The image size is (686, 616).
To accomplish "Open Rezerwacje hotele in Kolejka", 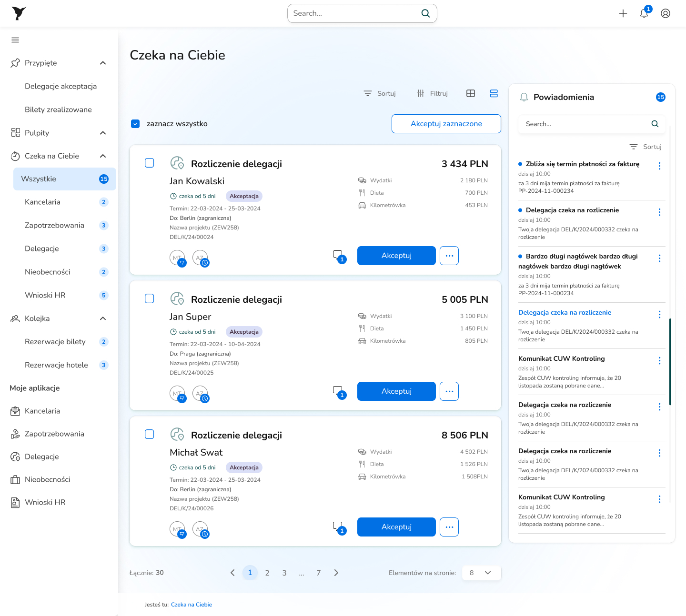I will [65, 365].
